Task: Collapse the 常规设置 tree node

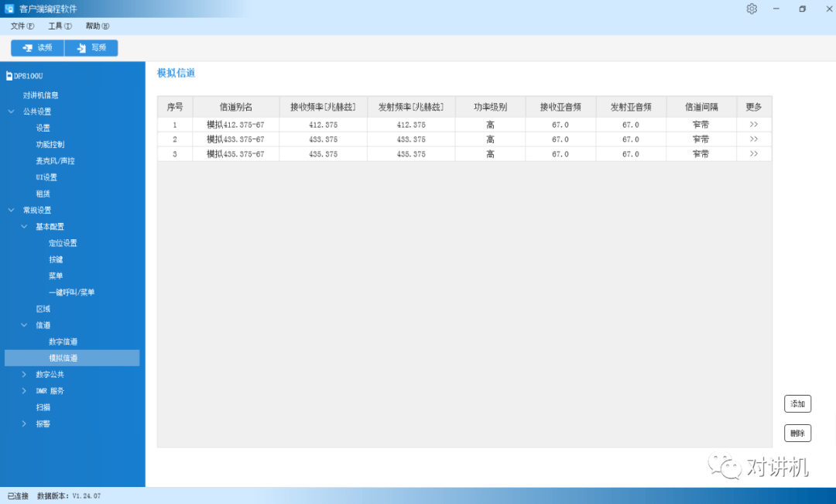Action: coord(11,210)
